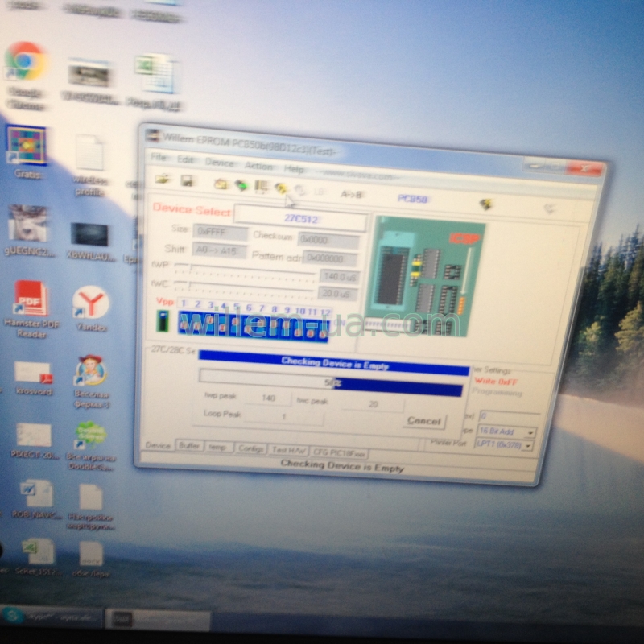Click the Shift field A0 -> A15

219,250
